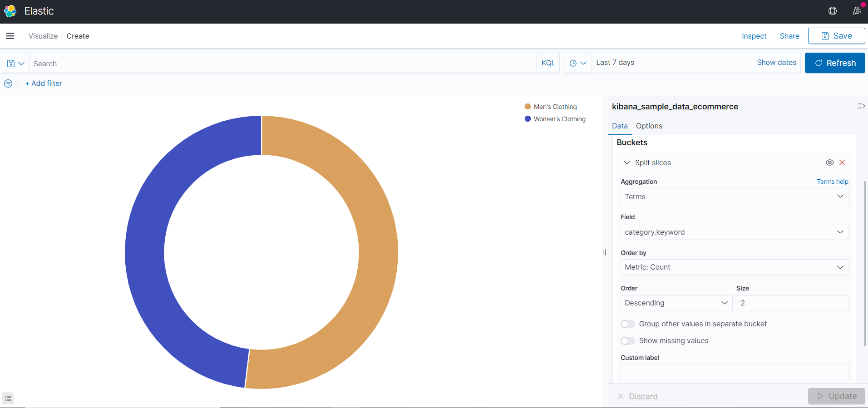This screenshot has height=408, width=868.
Task: Open Inspect panel
Action: tap(754, 36)
